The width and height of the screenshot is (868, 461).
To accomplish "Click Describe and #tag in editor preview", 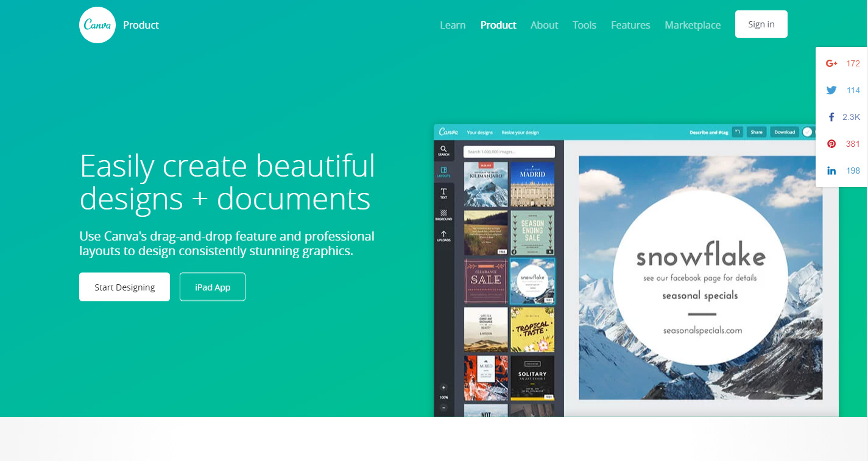I will 709,132.
